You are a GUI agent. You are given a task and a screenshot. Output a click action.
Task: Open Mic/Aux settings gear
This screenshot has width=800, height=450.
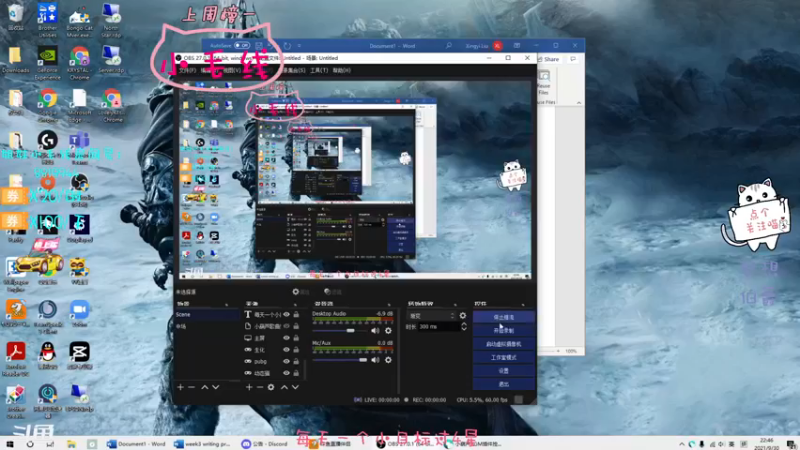click(388, 360)
